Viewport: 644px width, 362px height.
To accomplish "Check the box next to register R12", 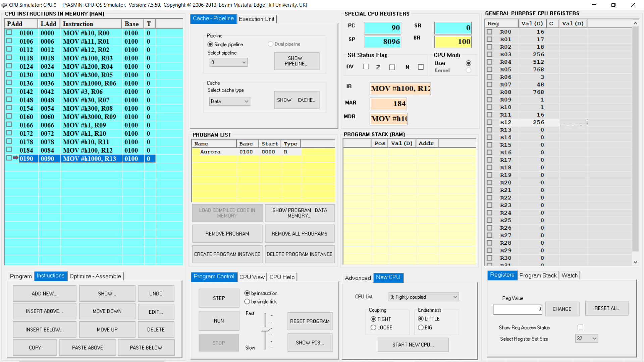I will [x=490, y=122].
